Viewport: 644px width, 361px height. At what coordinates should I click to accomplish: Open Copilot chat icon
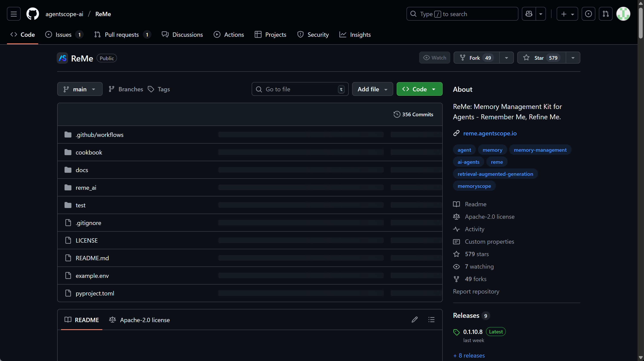[x=529, y=14]
